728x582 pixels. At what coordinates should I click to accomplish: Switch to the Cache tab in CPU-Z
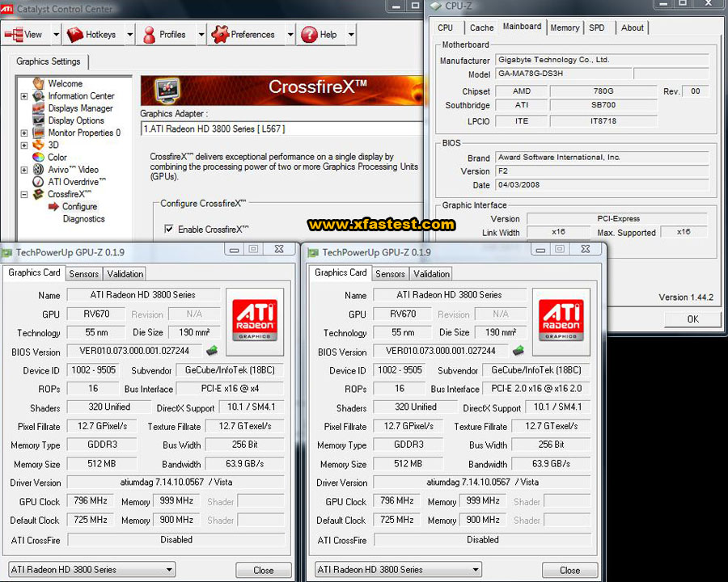coord(481,27)
